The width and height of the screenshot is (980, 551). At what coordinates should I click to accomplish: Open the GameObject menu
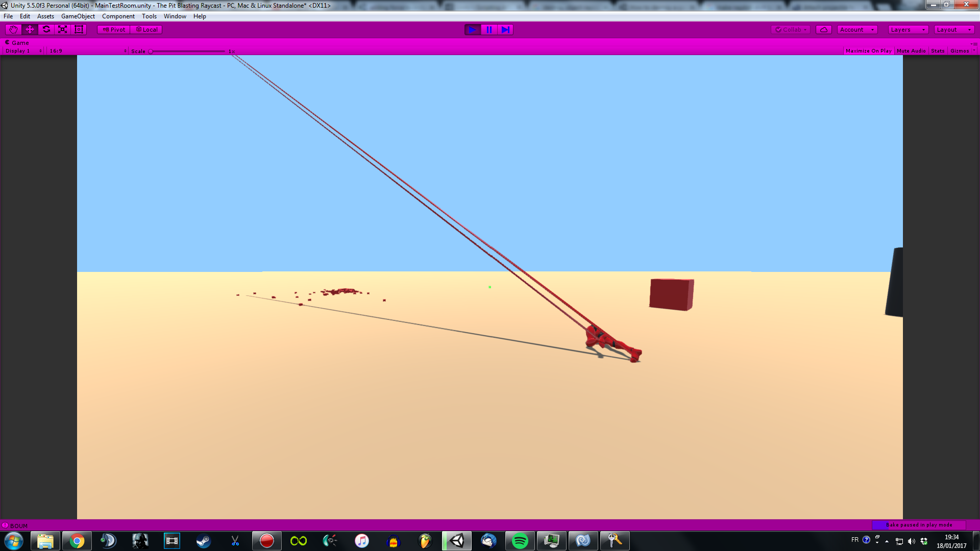(x=78, y=16)
